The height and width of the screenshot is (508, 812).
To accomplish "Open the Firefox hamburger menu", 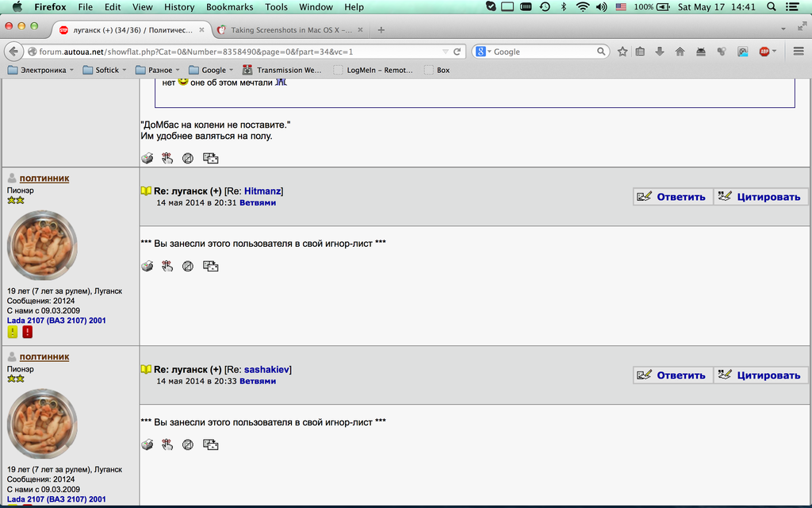I will (x=796, y=52).
